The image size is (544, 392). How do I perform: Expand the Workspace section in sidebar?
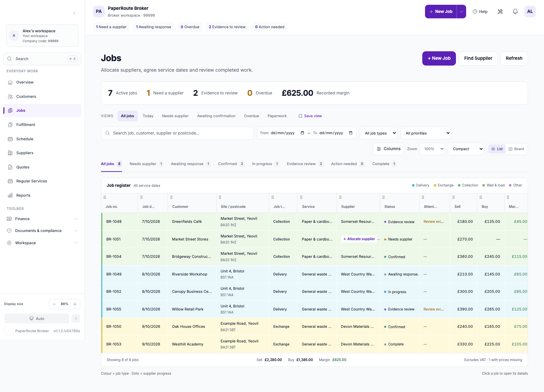tap(42, 243)
